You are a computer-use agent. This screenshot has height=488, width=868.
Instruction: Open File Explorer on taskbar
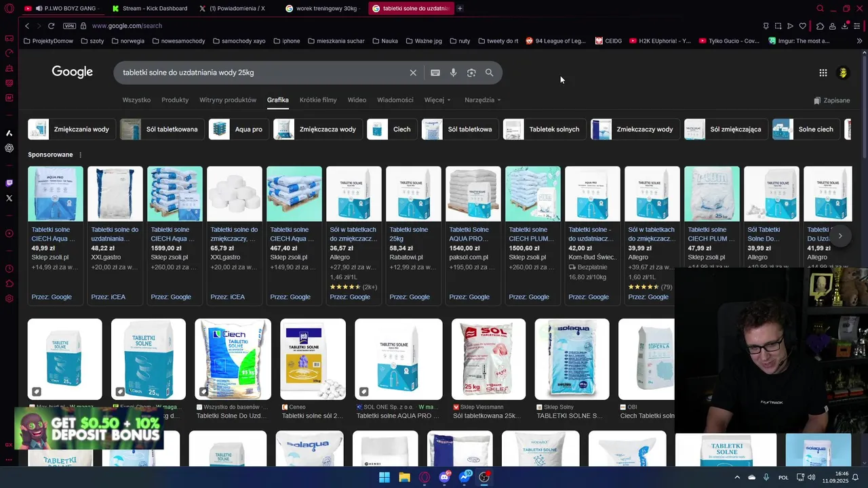404,477
